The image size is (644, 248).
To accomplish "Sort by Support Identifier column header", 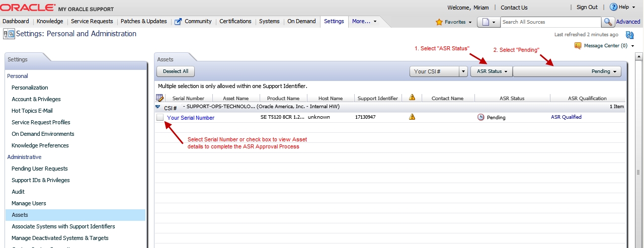I will [378, 98].
